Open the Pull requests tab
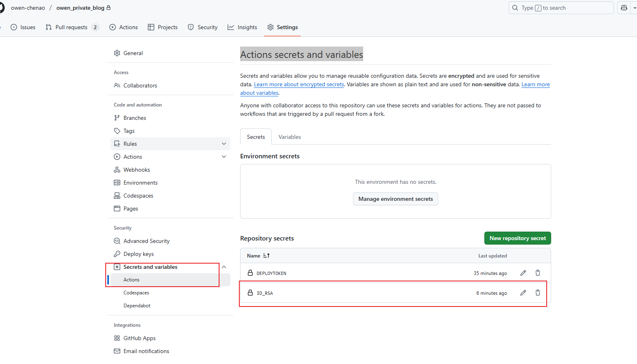This screenshot has height=364, width=637. tap(72, 27)
